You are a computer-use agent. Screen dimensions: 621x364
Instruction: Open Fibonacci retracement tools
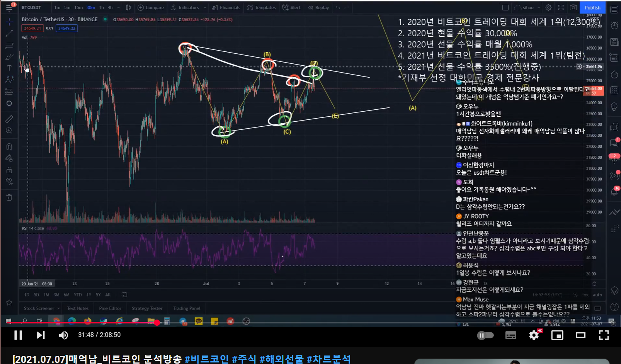coord(9,45)
